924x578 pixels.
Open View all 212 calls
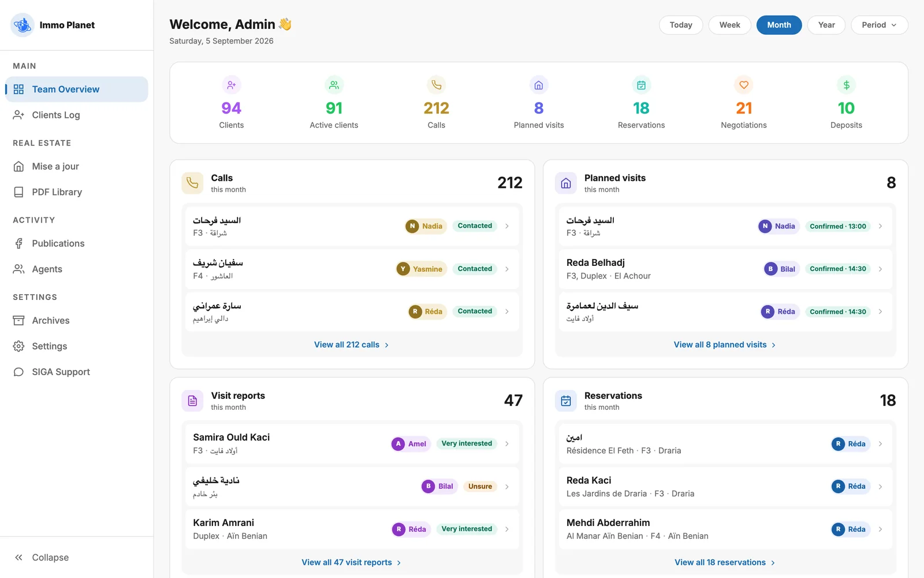352,344
